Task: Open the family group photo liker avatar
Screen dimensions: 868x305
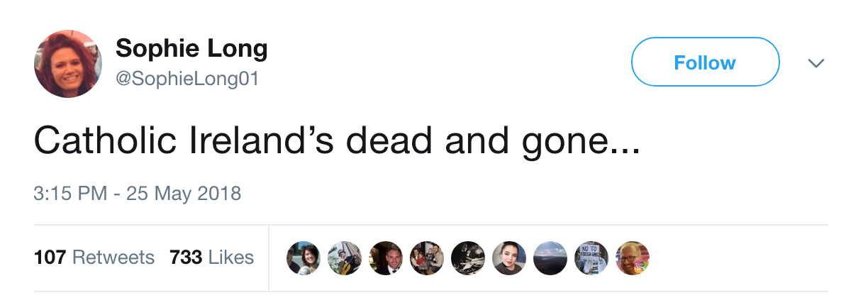Action: pyautogui.click(x=427, y=258)
